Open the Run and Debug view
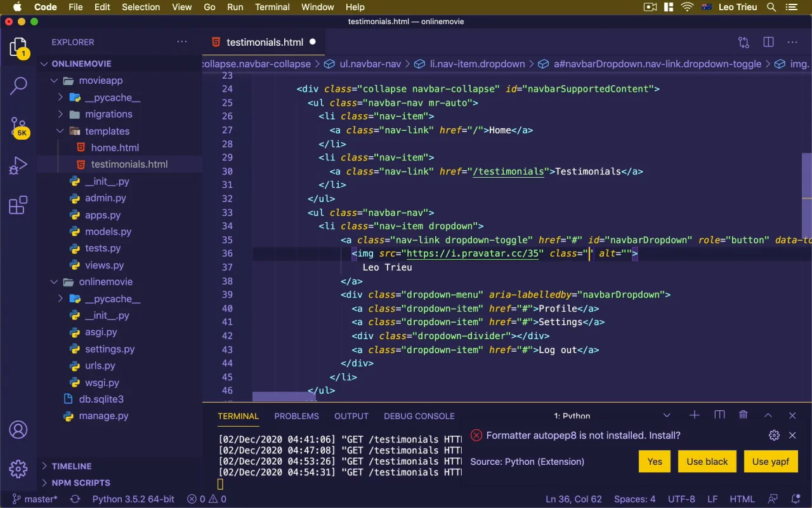The image size is (812, 508). 18,165
